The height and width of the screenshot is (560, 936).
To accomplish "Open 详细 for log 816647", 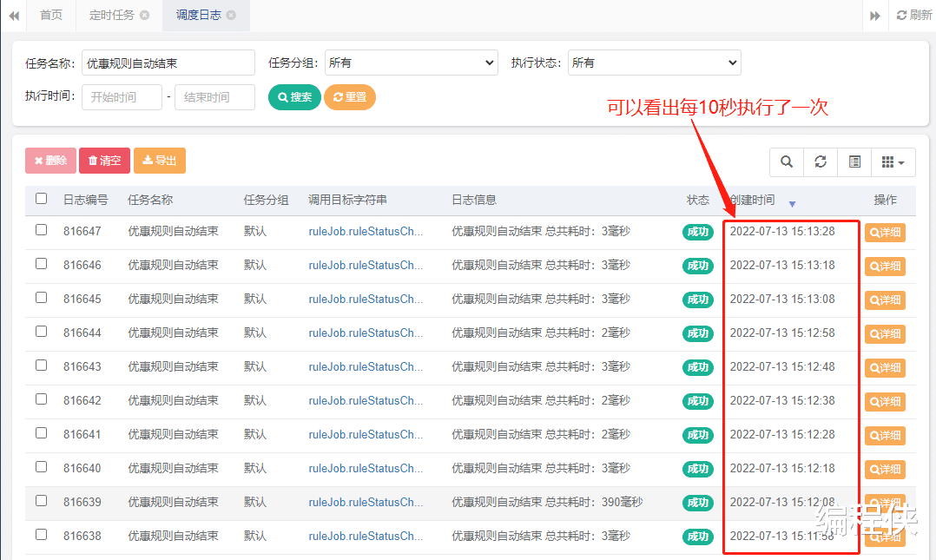I will point(886,232).
